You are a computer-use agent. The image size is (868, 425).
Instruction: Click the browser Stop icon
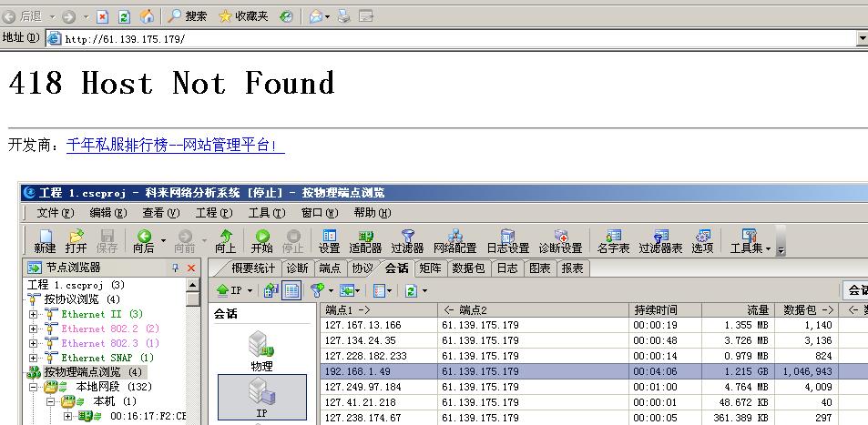point(102,16)
